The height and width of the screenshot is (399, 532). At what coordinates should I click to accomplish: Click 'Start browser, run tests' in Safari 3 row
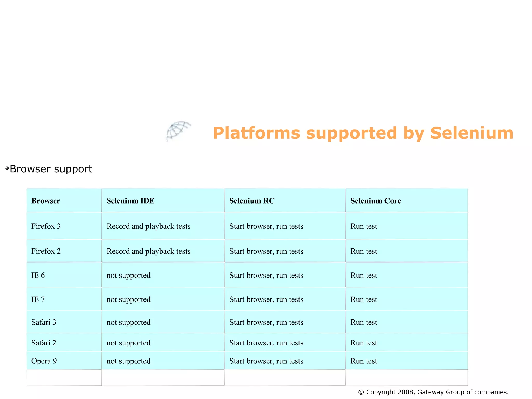[x=266, y=323]
